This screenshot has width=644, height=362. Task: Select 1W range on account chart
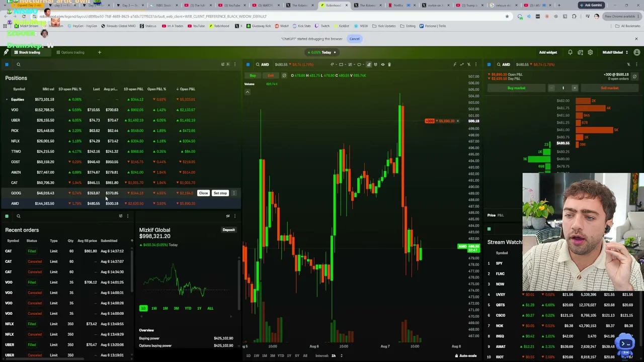154,308
